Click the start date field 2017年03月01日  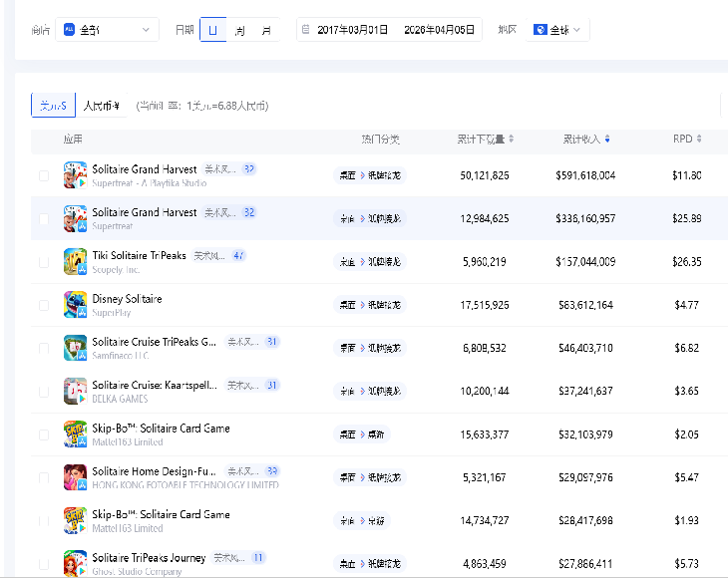click(x=351, y=31)
